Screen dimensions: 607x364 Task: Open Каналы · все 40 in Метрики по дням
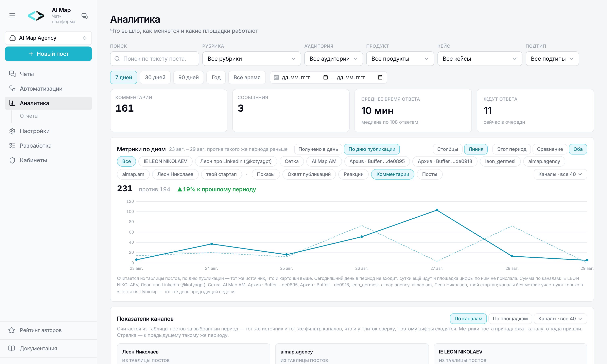560,174
